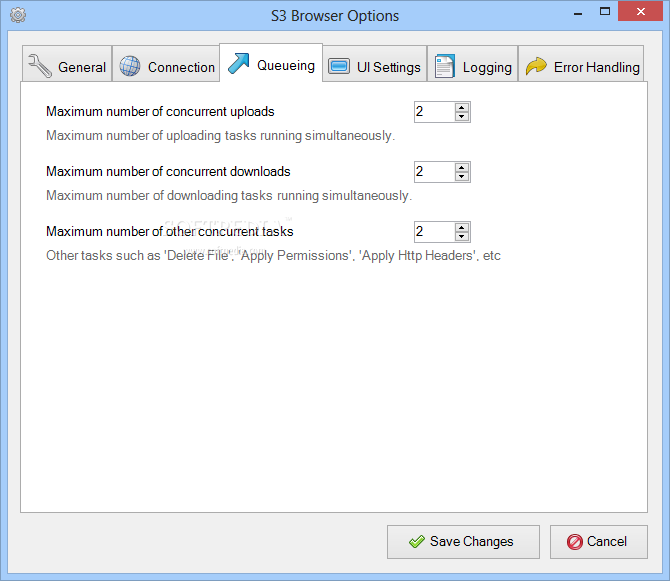The height and width of the screenshot is (581, 670).
Task: Click the other concurrent tasks value field
Action: [435, 232]
